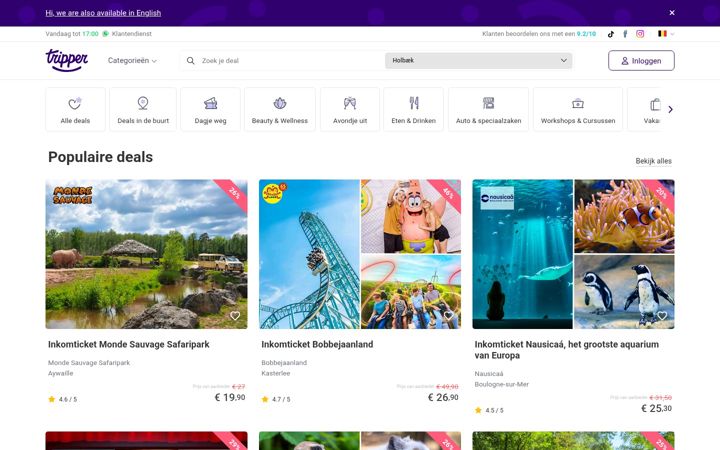Open the Bekijk alles link
The height and width of the screenshot is (450, 720).
coord(653,161)
